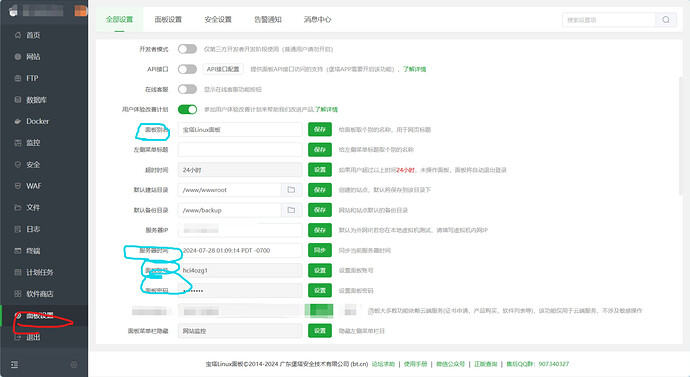The width and height of the screenshot is (690, 377).
Task: Save the 面板别名 panel alias
Action: (x=320, y=129)
